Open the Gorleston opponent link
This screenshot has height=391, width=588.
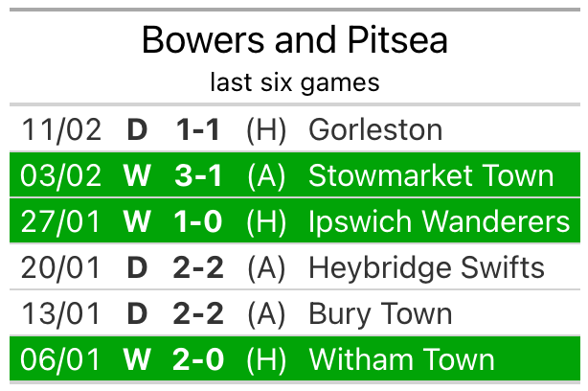(375, 129)
